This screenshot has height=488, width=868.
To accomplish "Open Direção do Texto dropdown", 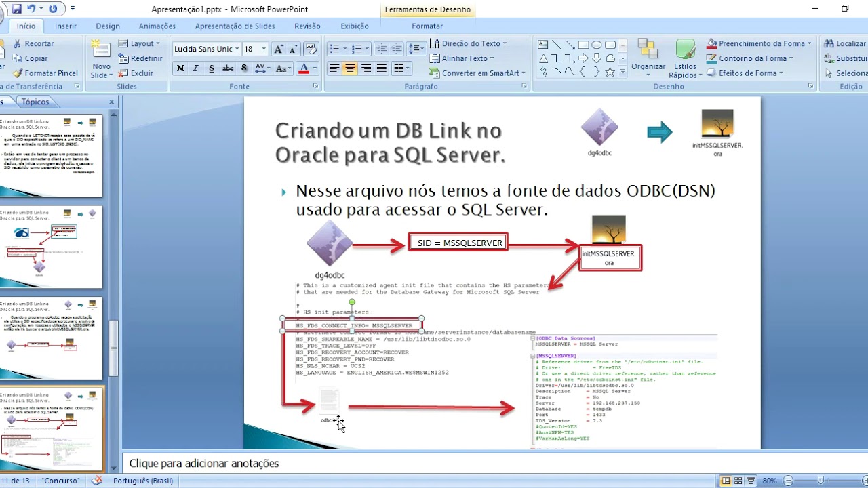I will [469, 43].
